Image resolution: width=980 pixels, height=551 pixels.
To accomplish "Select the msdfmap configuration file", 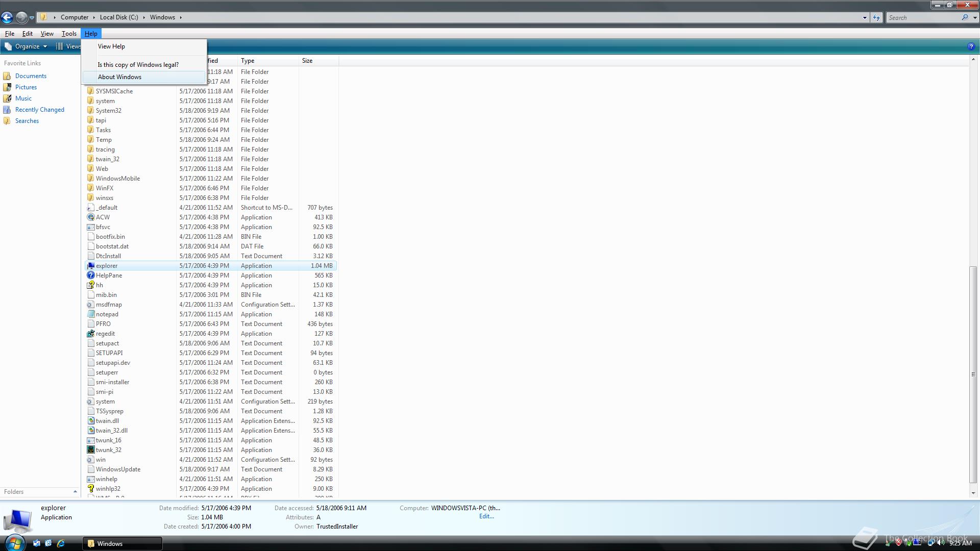I will 210,305.
